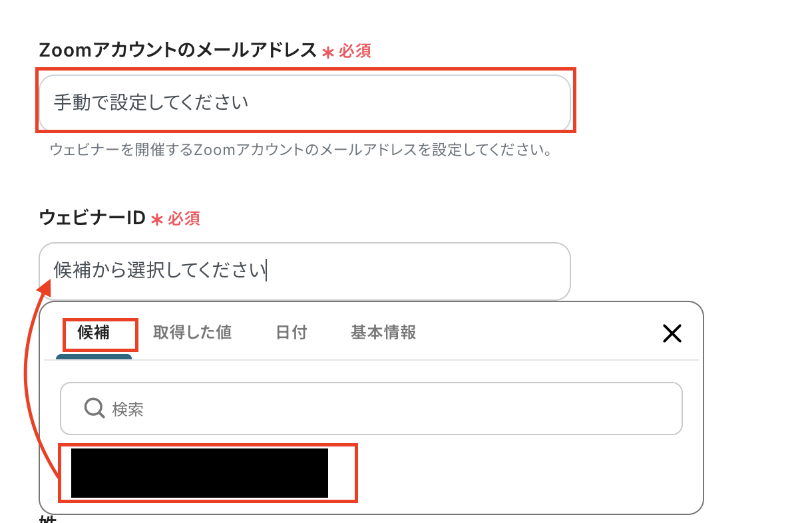Open the 取得した値 tab
The image size is (812, 523).
(192, 333)
